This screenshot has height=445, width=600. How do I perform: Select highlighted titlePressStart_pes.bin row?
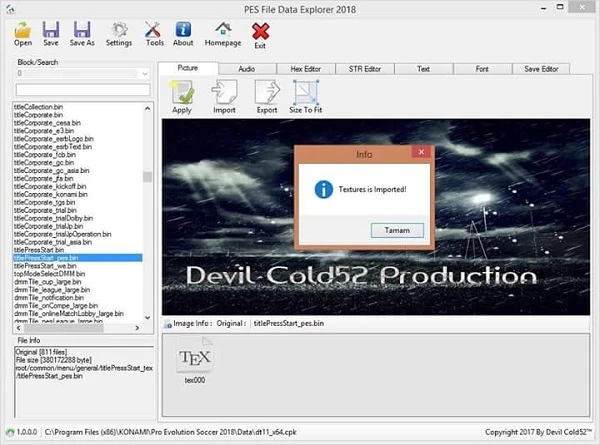point(78,258)
